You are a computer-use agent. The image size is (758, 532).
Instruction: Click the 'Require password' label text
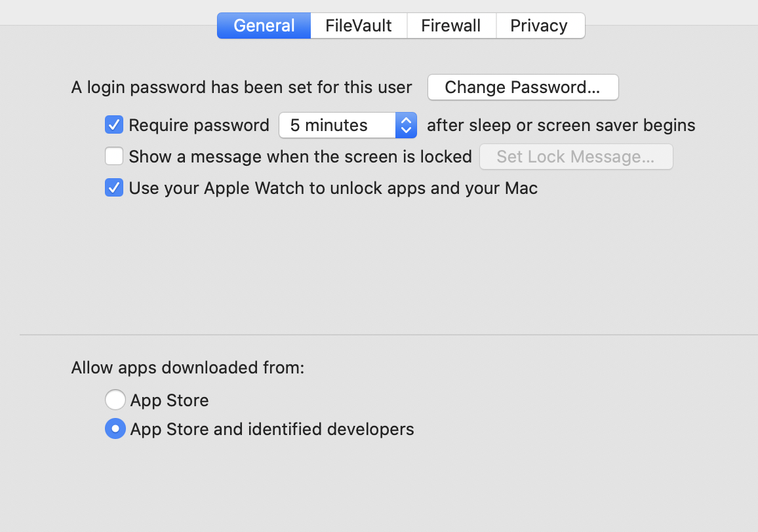tap(199, 125)
